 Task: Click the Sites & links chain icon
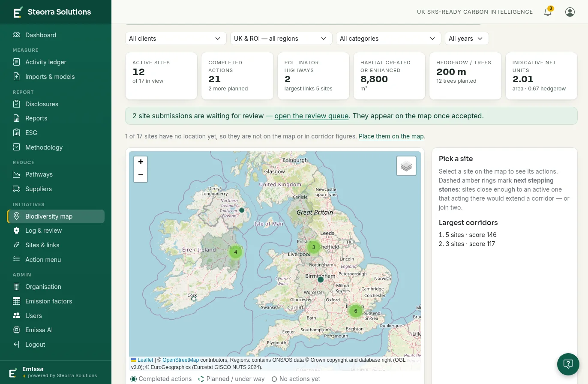pos(17,245)
